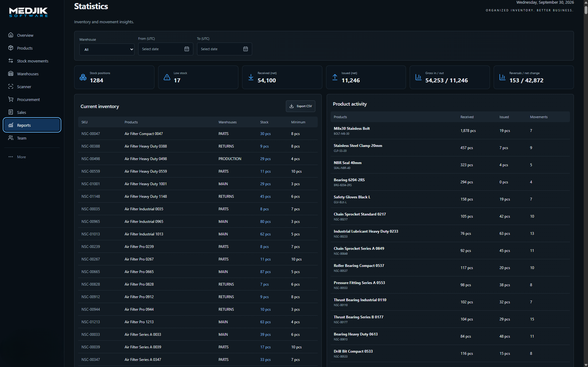Screen dimensions: 588x367
Task: Click 29 pcs stock for NSC-00498
Action: (x=265, y=159)
